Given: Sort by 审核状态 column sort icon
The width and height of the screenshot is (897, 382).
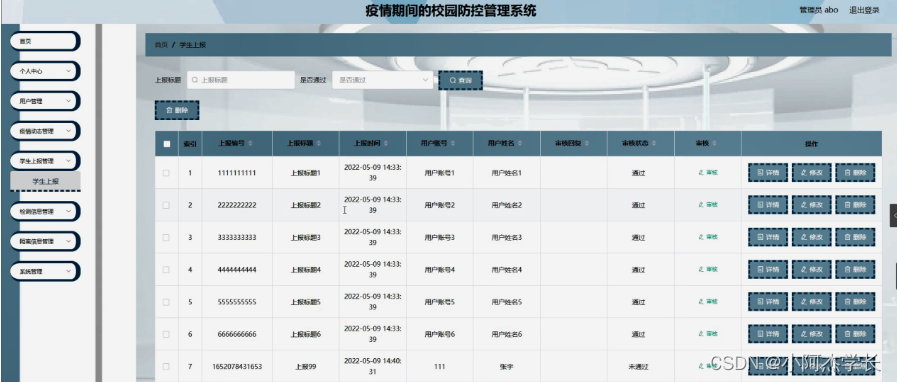Looking at the screenshot, I should pyautogui.click(x=653, y=144).
